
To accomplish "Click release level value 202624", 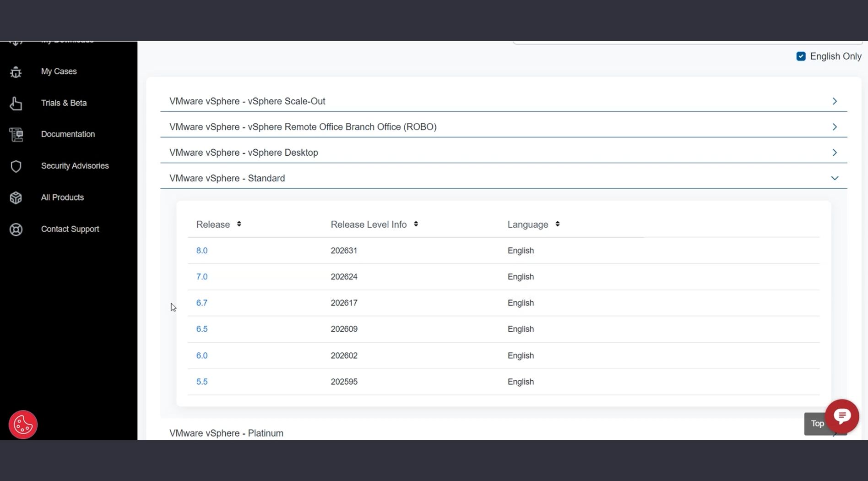I will click(344, 277).
